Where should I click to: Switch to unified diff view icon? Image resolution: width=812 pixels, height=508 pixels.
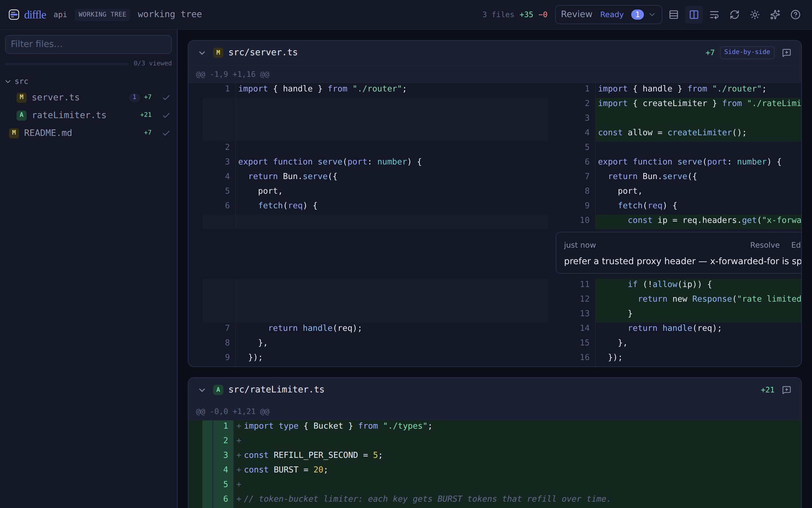pyautogui.click(x=673, y=15)
